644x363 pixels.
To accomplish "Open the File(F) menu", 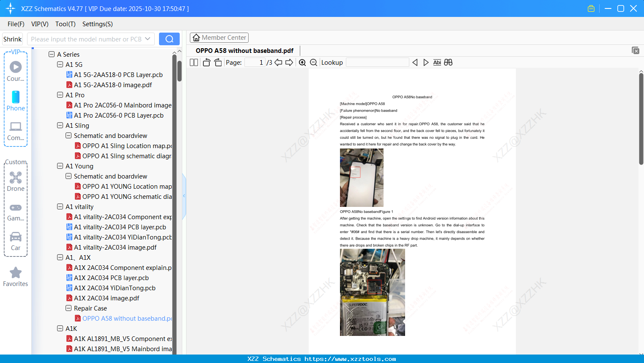I will click(x=16, y=24).
